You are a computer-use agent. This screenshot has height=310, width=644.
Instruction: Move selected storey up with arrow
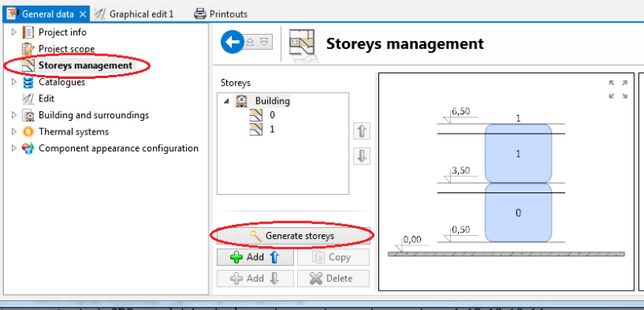[x=361, y=131]
